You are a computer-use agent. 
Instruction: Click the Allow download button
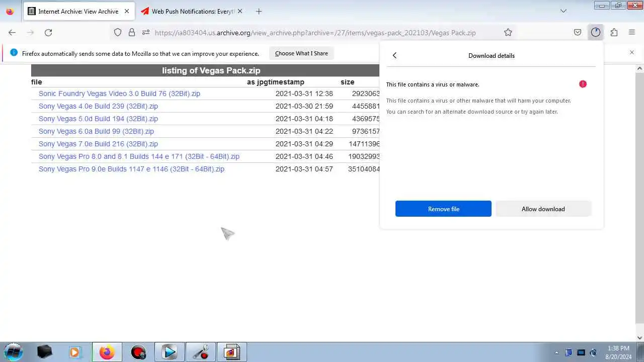click(x=543, y=209)
